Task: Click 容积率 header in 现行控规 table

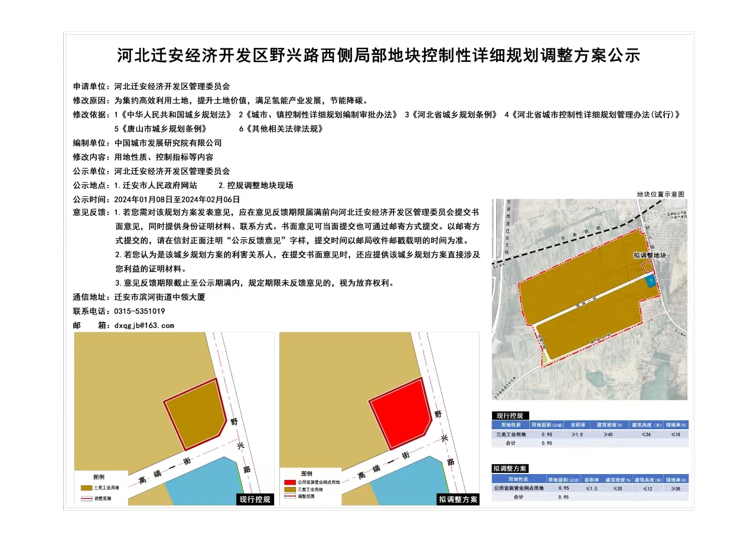Action: [578, 425]
